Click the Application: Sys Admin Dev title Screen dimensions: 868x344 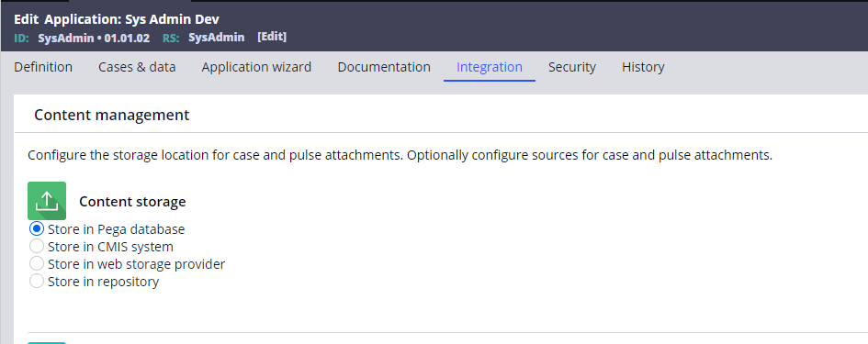[x=131, y=19]
